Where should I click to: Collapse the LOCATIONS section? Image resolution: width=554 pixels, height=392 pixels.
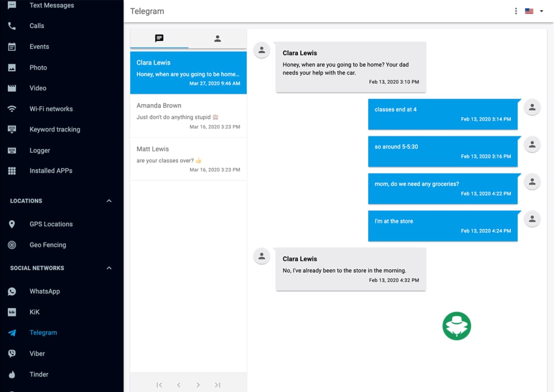pyautogui.click(x=109, y=200)
